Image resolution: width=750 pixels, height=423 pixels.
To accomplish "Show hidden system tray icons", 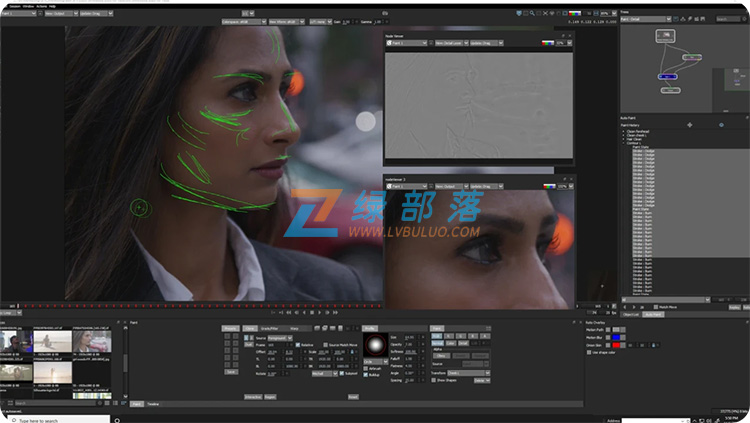I will (x=695, y=420).
